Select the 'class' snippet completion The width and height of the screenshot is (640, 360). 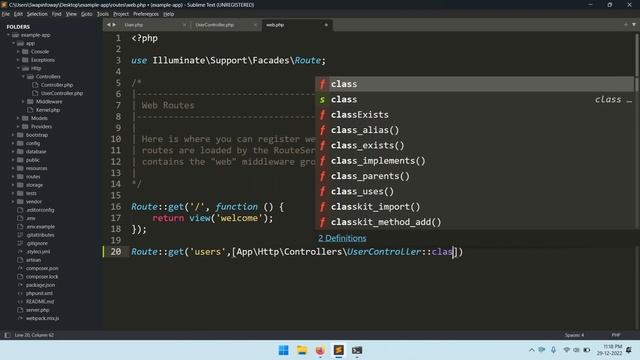pyautogui.click(x=475, y=100)
